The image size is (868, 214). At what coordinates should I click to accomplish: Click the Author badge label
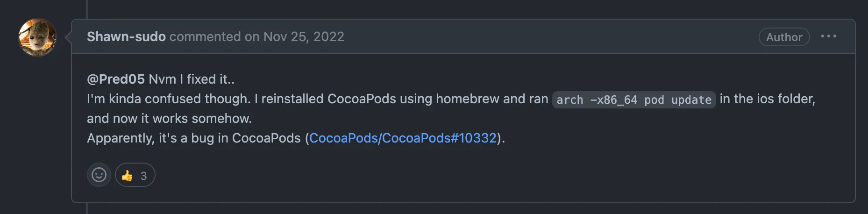point(784,37)
